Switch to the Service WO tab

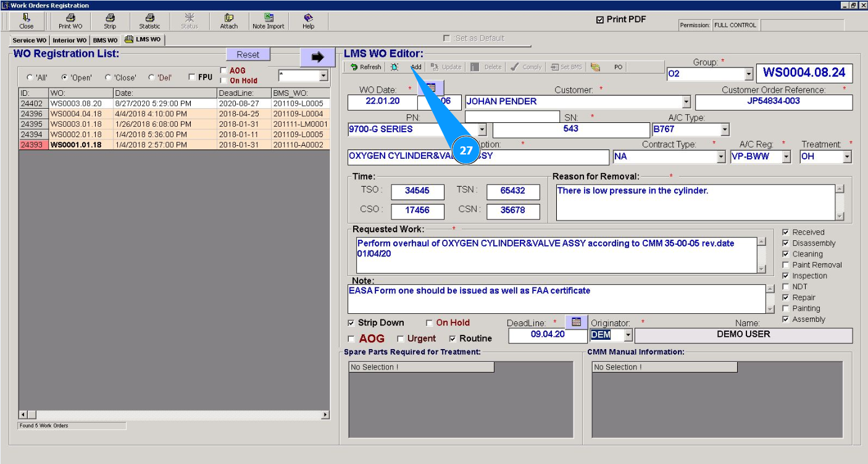[29, 40]
